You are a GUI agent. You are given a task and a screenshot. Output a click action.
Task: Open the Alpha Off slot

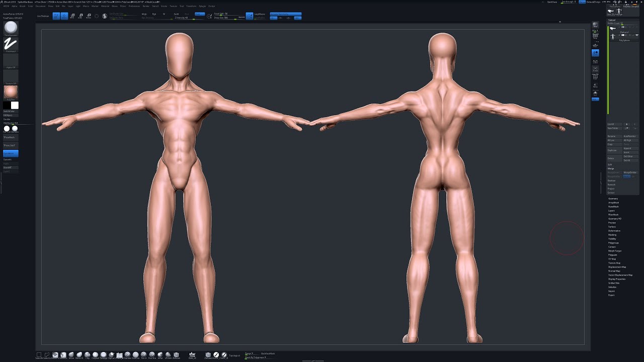click(11, 61)
